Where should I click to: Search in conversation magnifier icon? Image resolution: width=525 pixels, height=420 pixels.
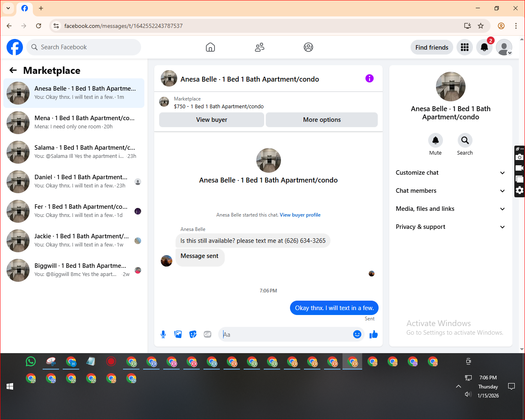(465, 140)
